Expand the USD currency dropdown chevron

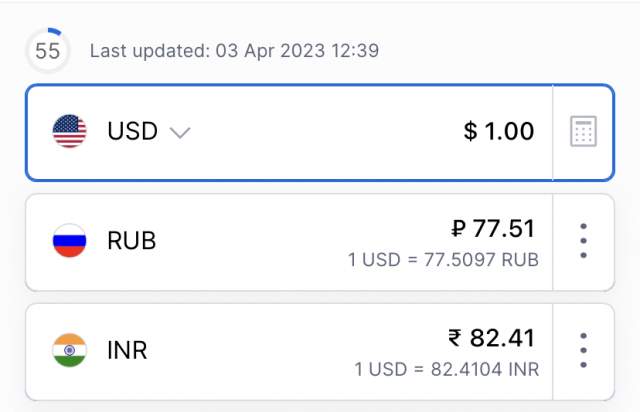tap(180, 132)
